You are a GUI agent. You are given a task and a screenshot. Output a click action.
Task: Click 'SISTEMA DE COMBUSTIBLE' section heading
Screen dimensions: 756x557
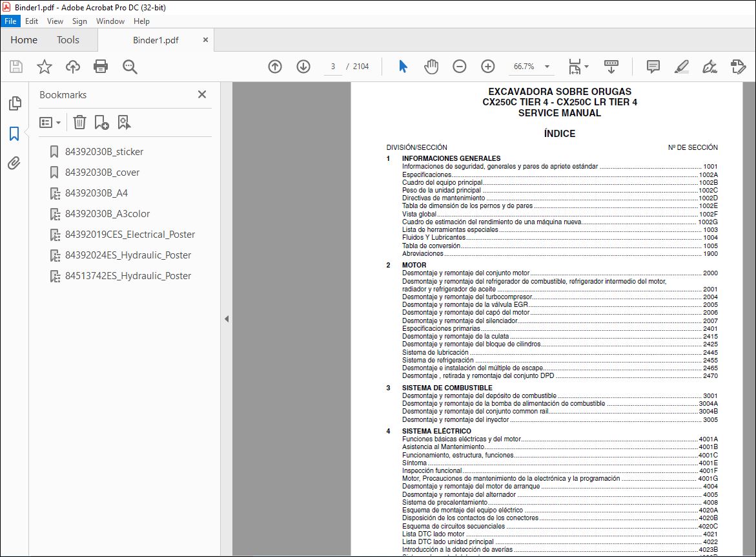(x=447, y=388)
